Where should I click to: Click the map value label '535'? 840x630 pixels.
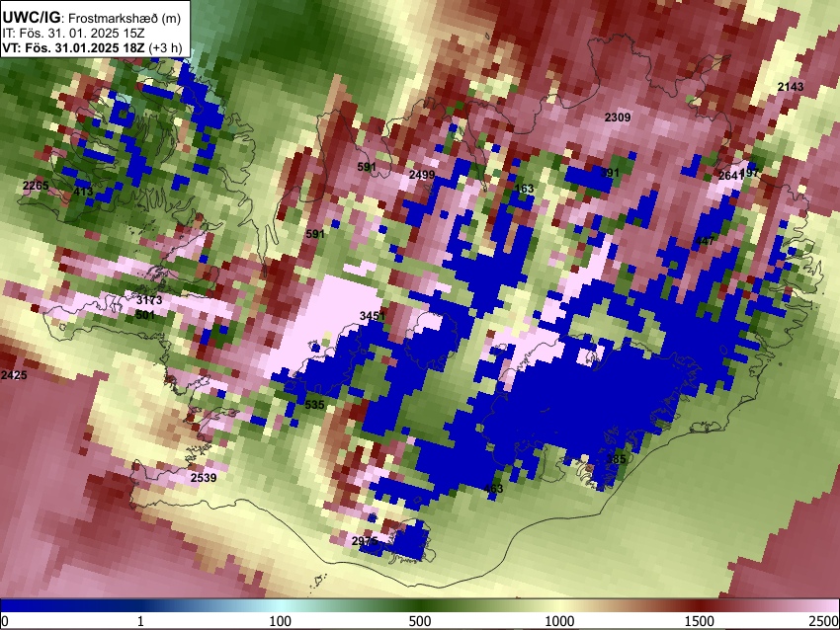[x=314, y=405]
